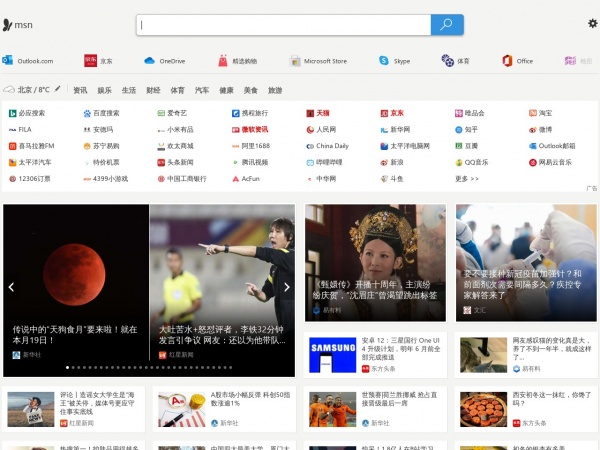600x450 pixels.
Task: Open the settings gear icon
Action: pos(592,23)
